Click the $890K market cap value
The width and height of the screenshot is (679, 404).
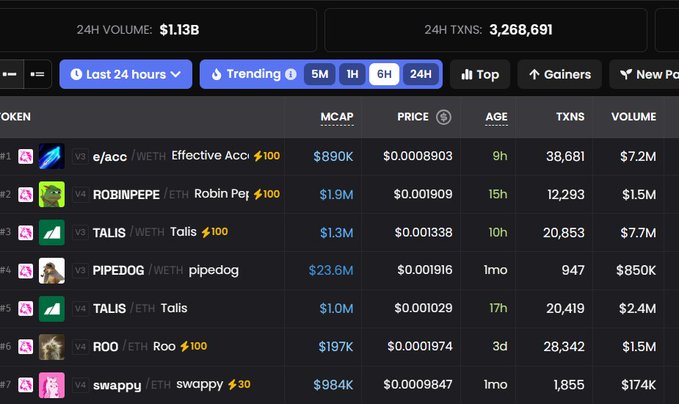[333, 156]
